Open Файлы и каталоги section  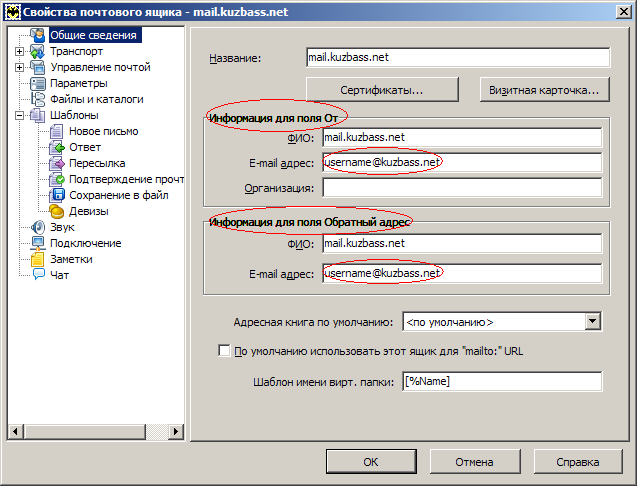click(x=97, y=100)
